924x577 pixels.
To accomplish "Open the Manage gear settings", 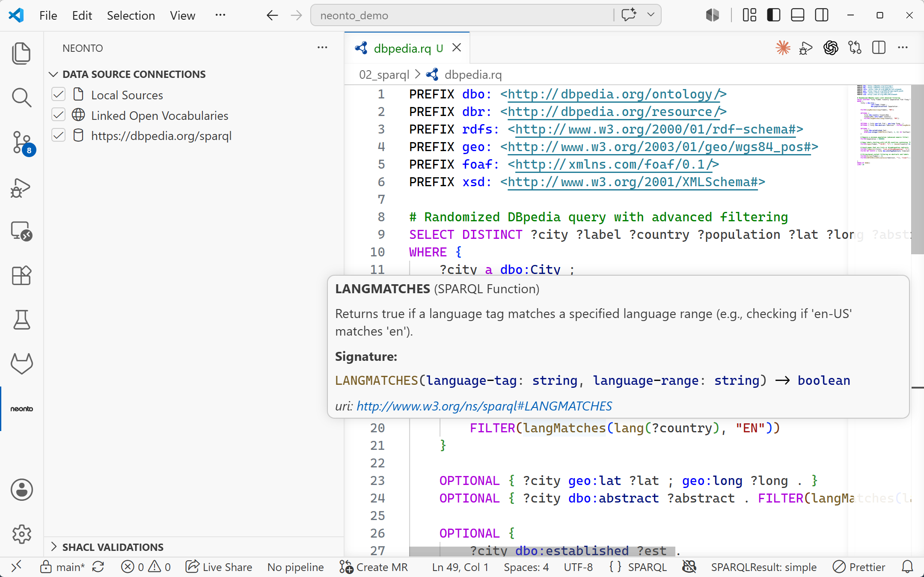I will coord(21,534).
